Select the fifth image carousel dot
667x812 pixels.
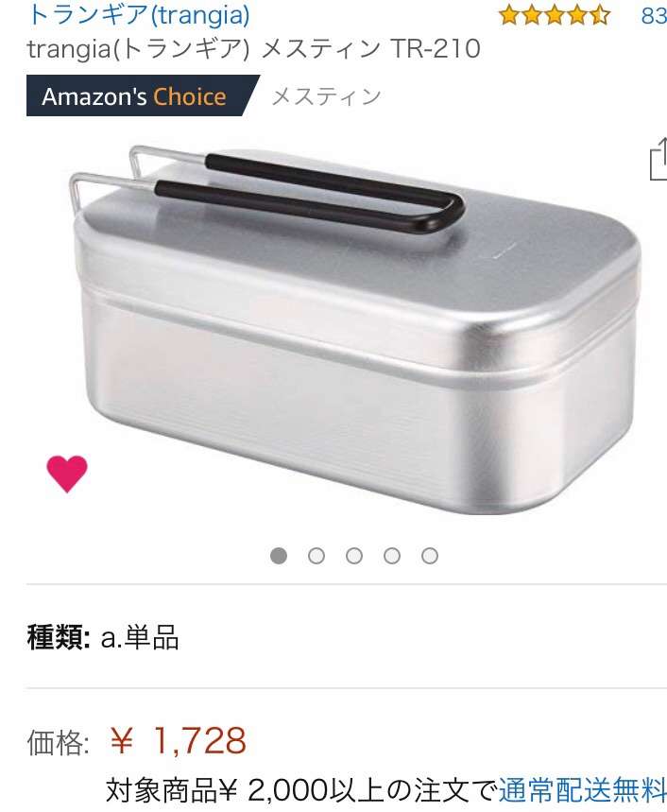430,556
